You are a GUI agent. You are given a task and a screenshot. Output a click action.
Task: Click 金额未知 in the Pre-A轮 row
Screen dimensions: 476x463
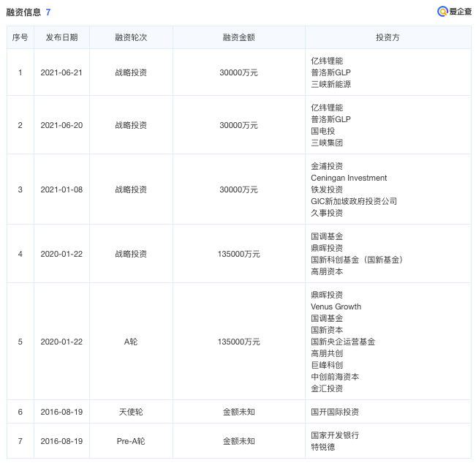pos(238,441)
